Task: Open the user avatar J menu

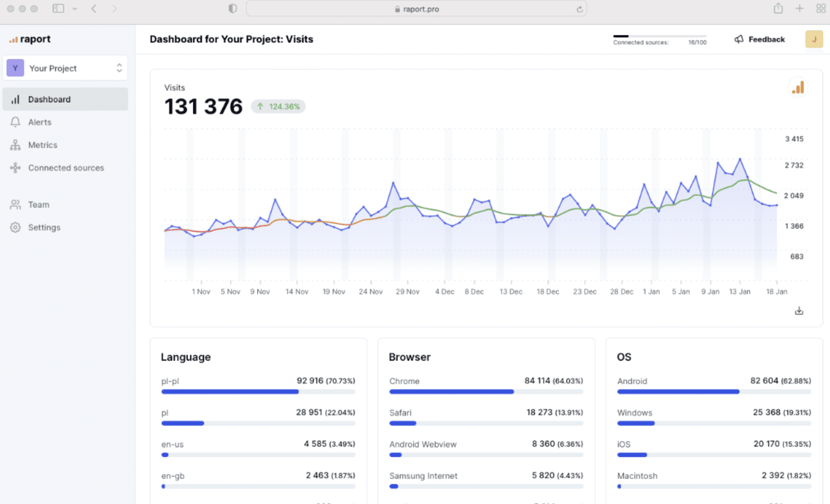Action: [814, 39]
